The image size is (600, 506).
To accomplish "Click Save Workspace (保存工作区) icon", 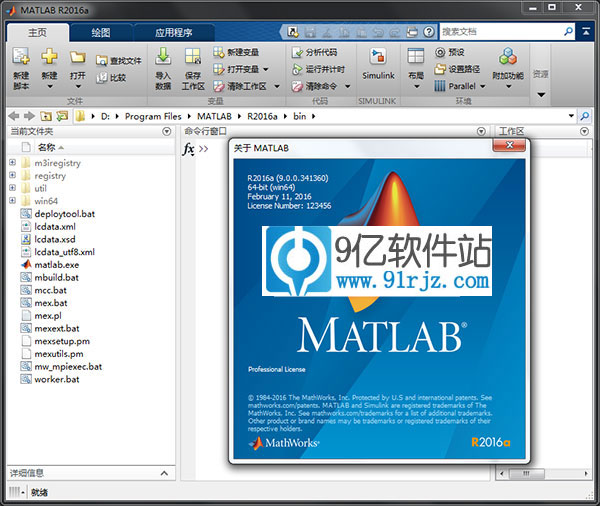I will click(193, 56).
